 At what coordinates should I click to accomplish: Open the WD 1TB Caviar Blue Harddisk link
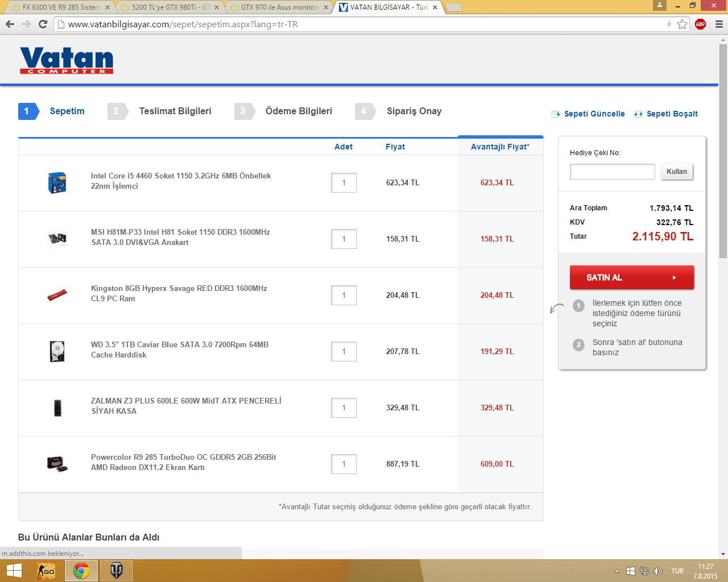(180, 350)
